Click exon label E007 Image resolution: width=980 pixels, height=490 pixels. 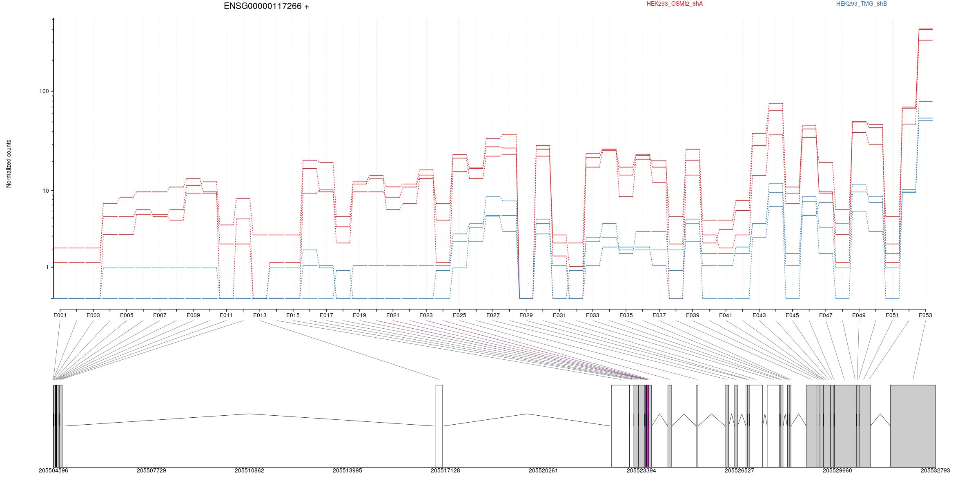click(x=160, y=316)
